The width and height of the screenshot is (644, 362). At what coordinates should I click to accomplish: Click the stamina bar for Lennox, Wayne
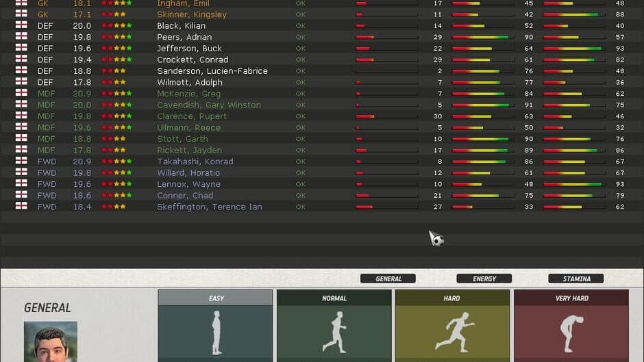[574, 184]
